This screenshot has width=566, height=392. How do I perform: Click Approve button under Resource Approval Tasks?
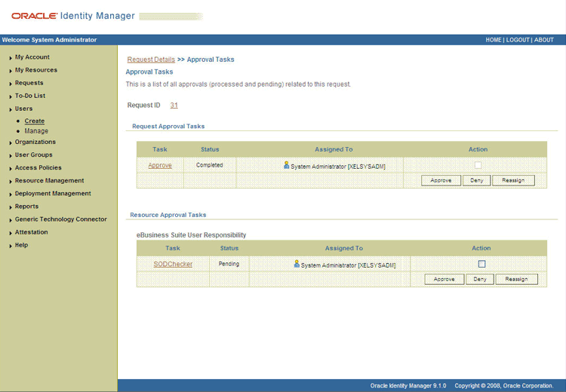(x=444, y=279)
